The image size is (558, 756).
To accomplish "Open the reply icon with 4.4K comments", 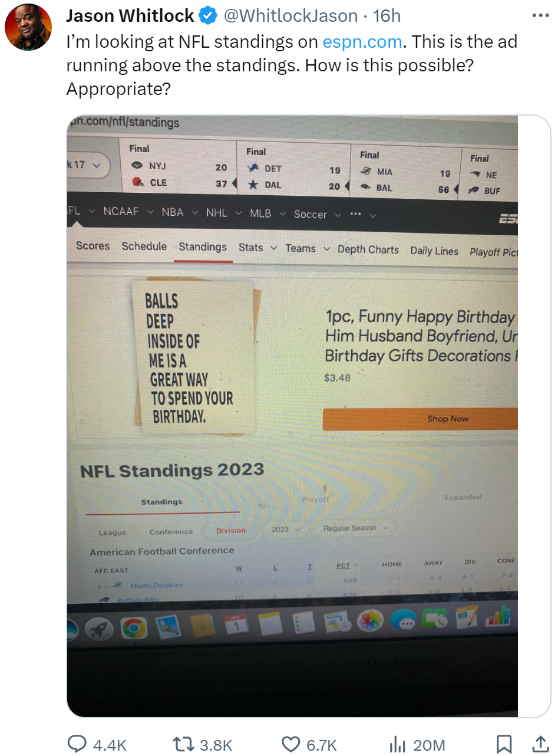I will coord(77,744).
